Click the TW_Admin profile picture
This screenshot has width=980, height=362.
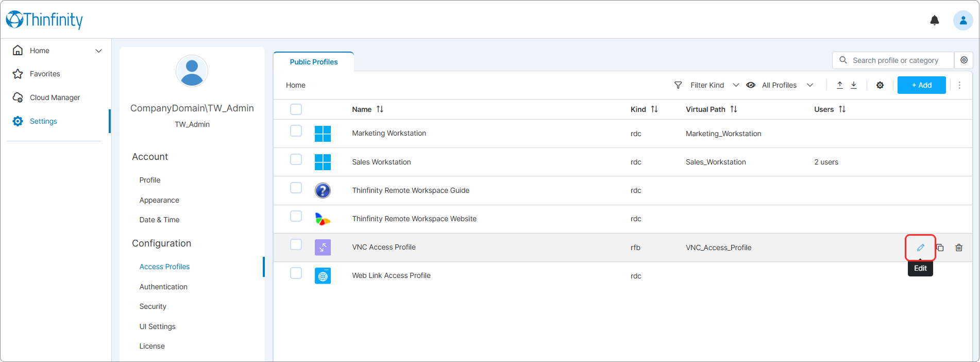192,71
